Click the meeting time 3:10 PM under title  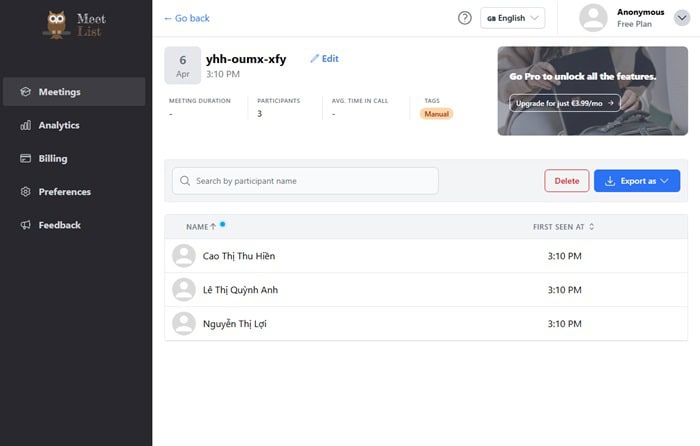(x=223, y=74)
